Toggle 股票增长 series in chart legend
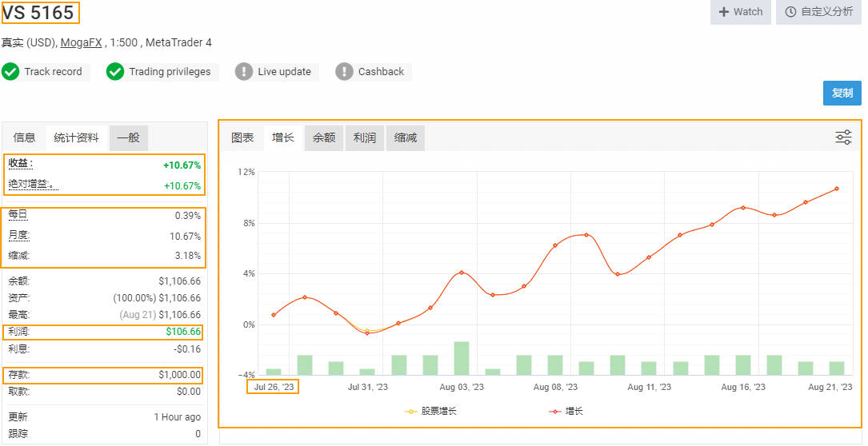868x446 pixels. tap(432, 411)
